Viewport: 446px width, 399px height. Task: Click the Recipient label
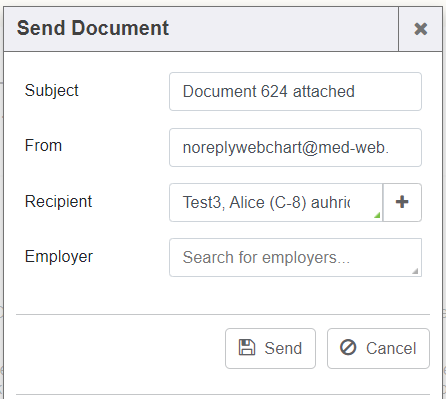click(x=58, y=201)
